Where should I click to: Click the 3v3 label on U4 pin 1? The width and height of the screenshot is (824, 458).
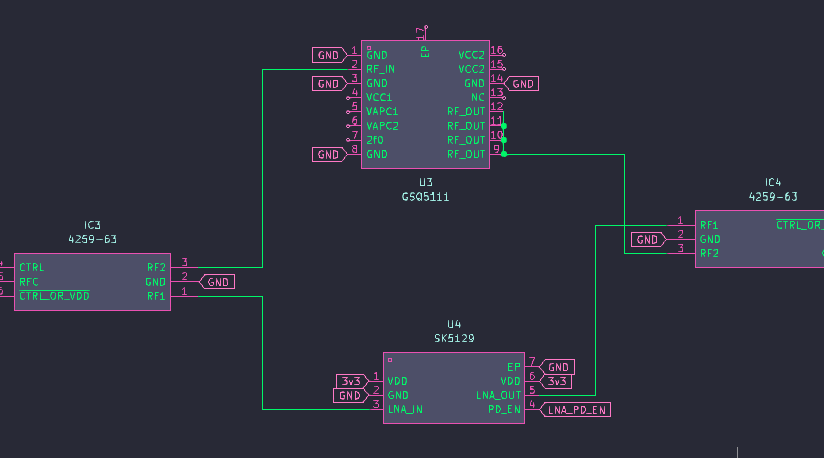click(x=350, y=380)
